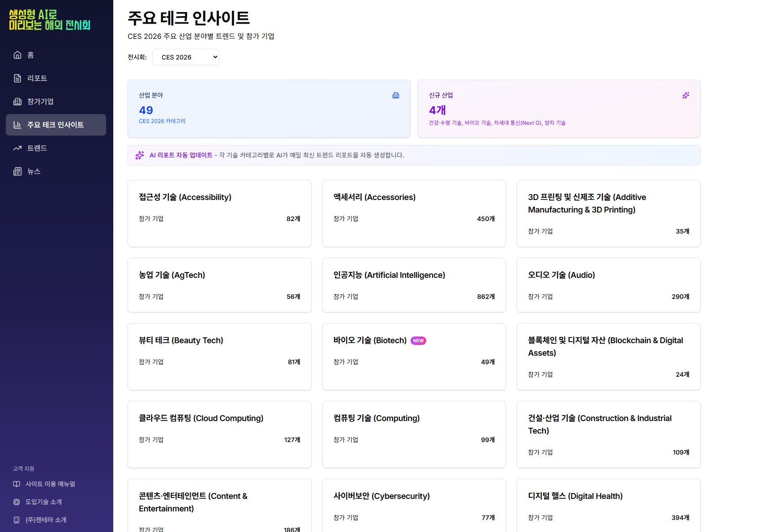Screen dimensions: 775x532
Task: Click the Report document icon in sidebar
Action: tap(17, 78)
